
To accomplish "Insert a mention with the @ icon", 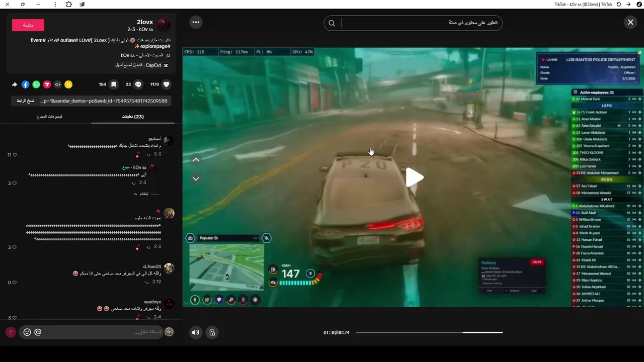I will [38, 332].
